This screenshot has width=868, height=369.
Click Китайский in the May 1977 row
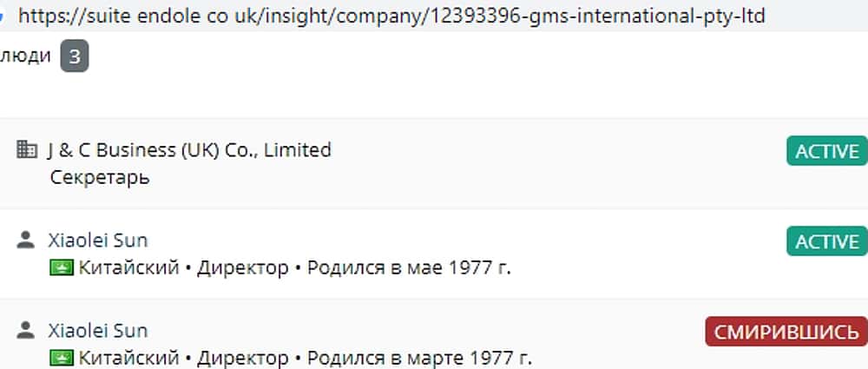[x=129, y=267]
